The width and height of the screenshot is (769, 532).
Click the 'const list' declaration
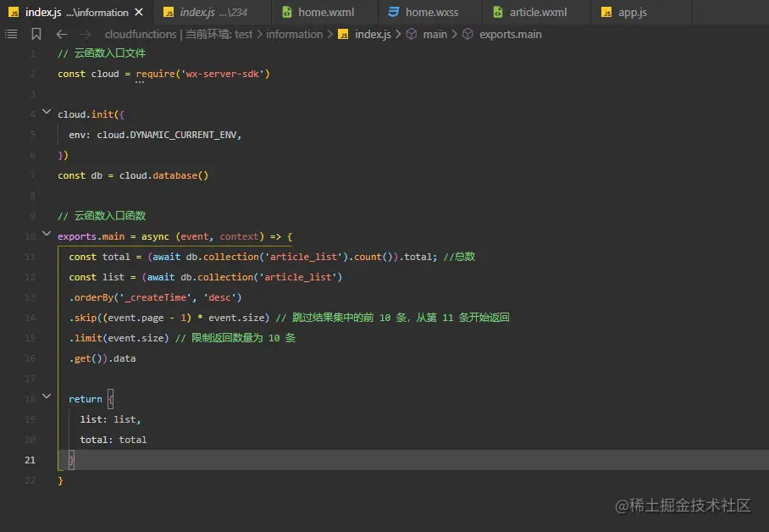click(97, 277)
